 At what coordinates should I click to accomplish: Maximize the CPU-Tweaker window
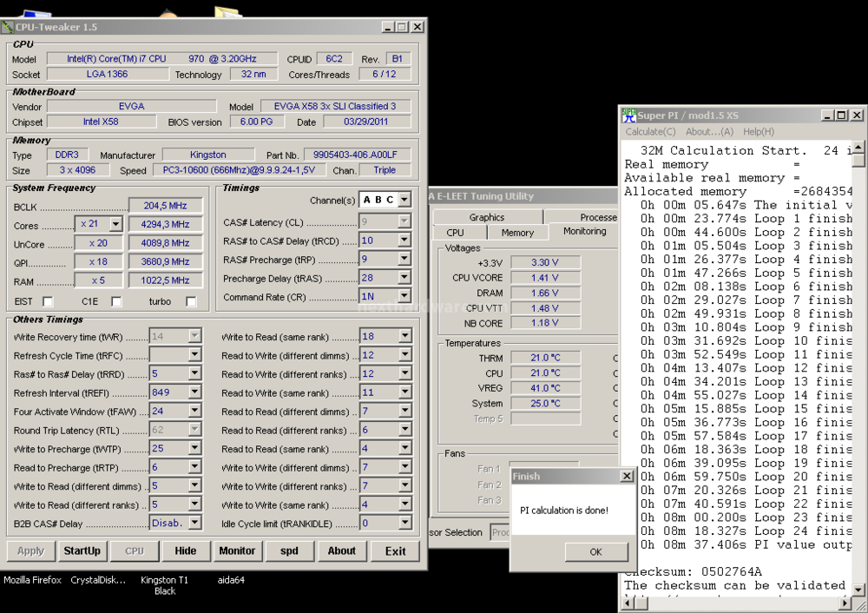tap(403, 27)
